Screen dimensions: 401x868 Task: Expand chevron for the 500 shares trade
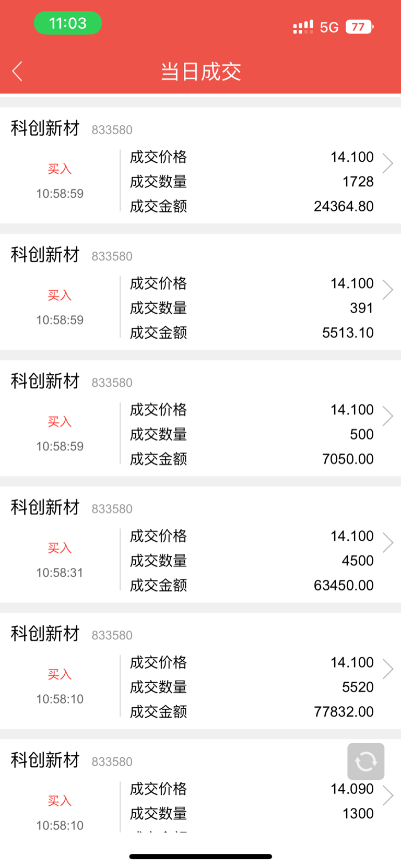[387, 416]
